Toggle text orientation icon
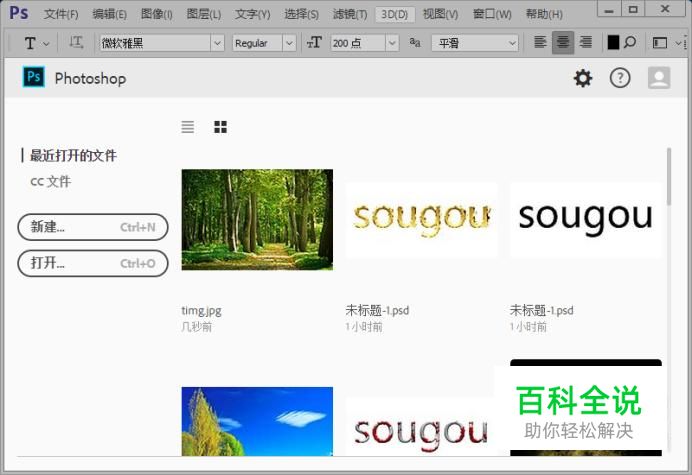Viewport: 692px width, 475px height. (x=76, y=43)
